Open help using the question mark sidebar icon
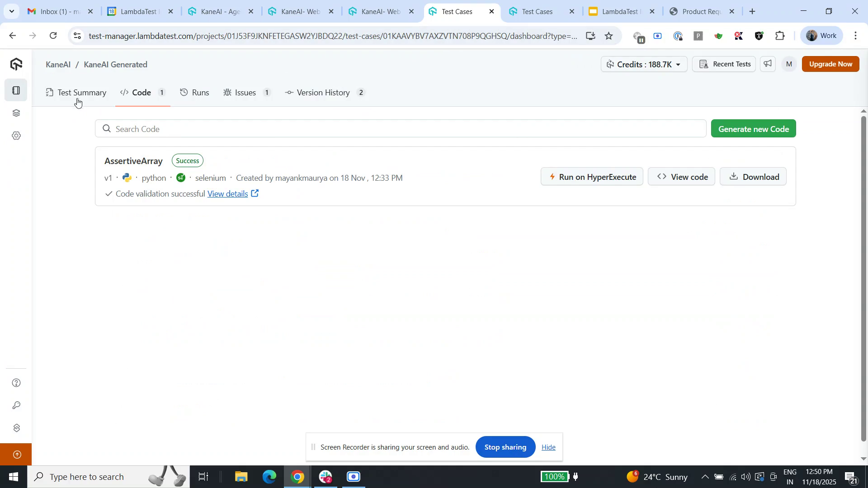868x488 pixels. pos(16,382)
